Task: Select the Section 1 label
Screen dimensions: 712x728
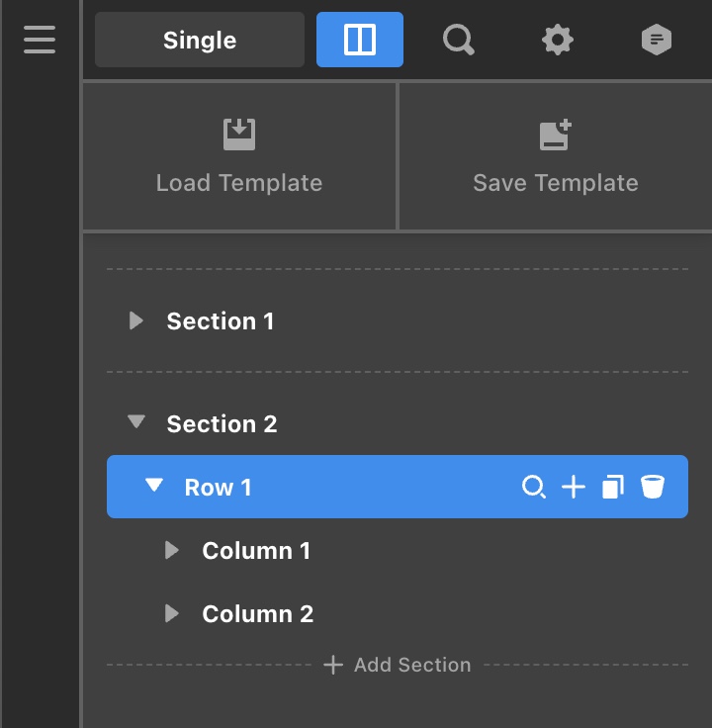Action: tap(220, 320)
